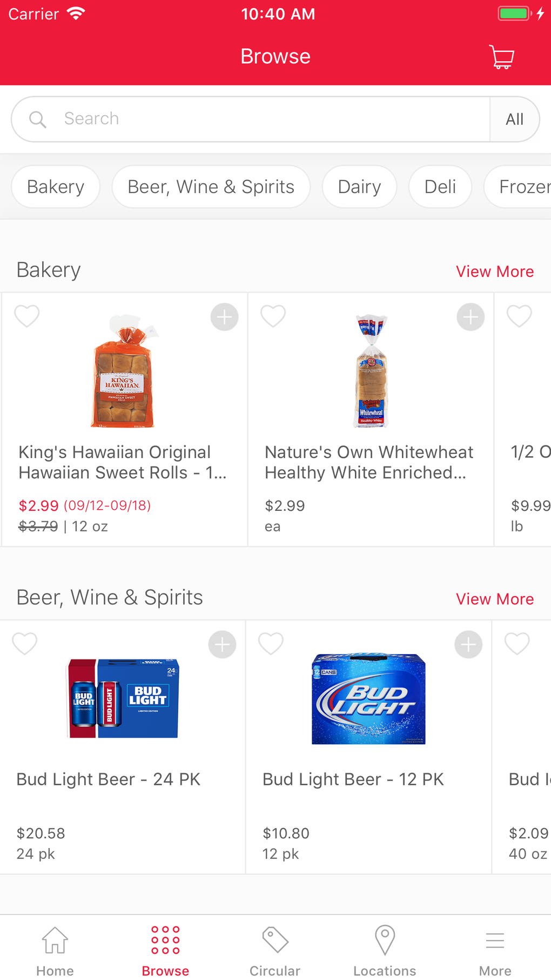Favorite King's Hawaiian Sweet Rolls
This screenshot has width=551, height=980.
pos(27,316)
